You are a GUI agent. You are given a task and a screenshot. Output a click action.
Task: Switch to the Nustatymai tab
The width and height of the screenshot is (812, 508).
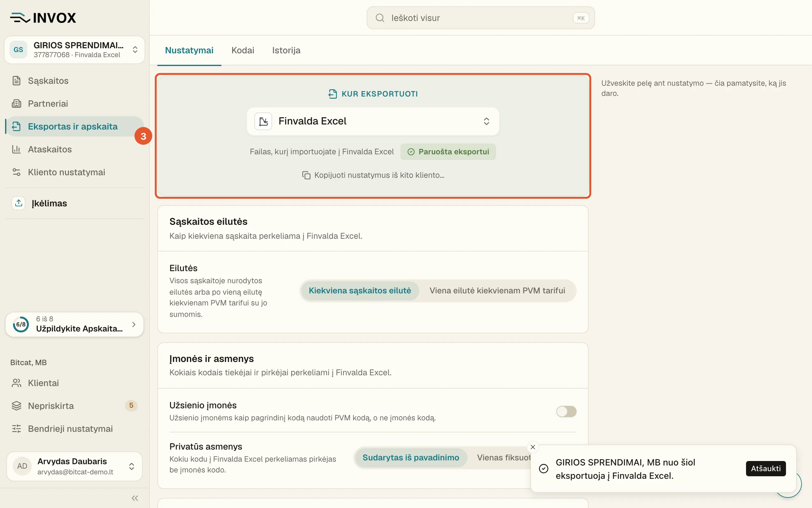click(x=189, y=50)
